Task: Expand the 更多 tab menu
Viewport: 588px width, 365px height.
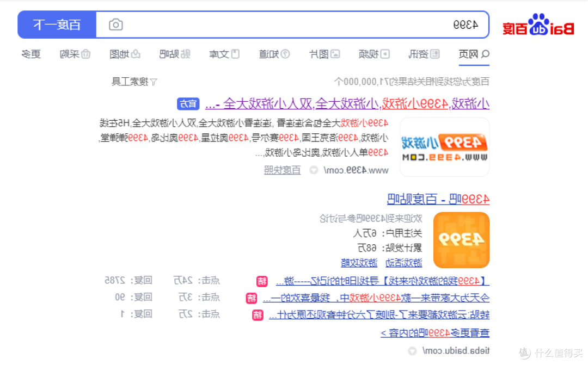Action: [31, 54]
